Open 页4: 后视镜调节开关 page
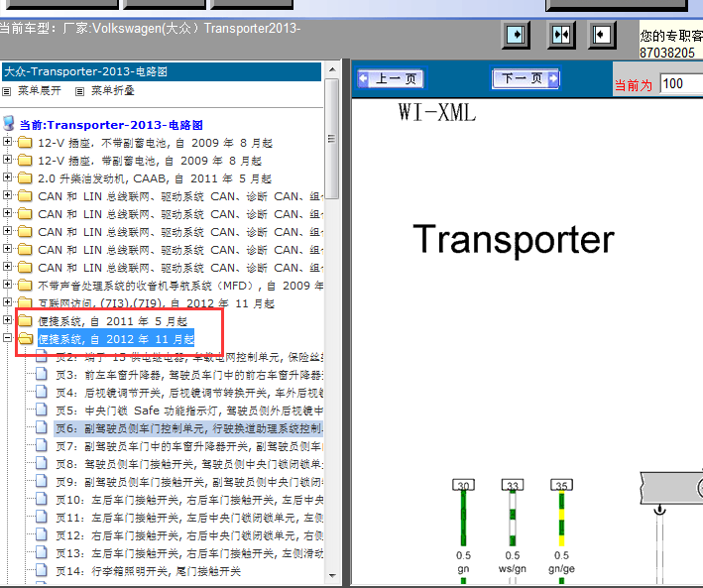This screenshot has width=703, height=588. [x=189, y=393]
